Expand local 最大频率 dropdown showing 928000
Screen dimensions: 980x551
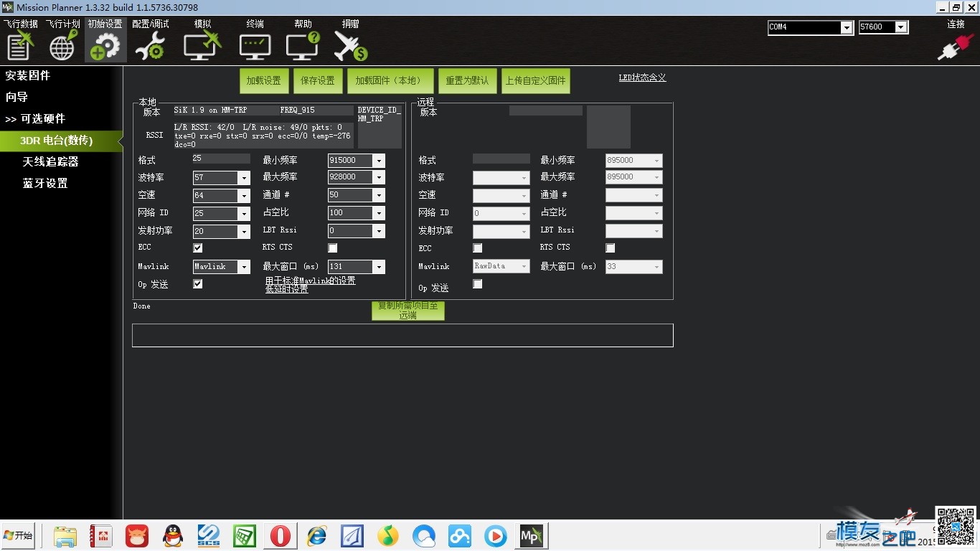pyautogui.click(x=379, y=177)
